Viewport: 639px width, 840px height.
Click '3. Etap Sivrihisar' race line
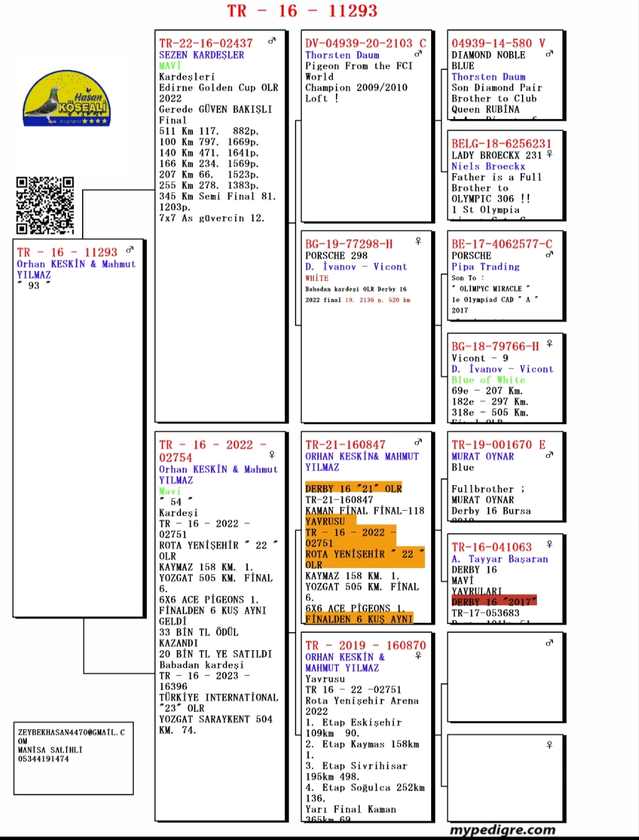(357, 766)
